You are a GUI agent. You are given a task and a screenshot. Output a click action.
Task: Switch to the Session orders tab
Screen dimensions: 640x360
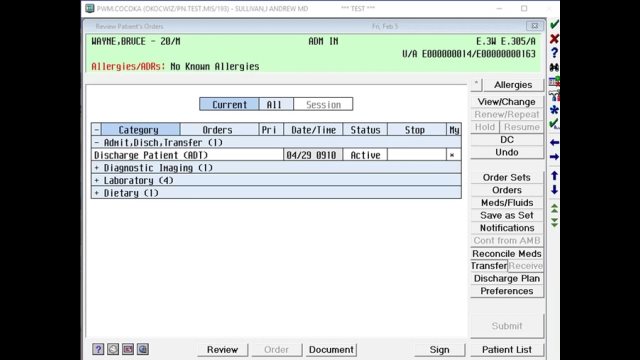(x=323, y=104)
